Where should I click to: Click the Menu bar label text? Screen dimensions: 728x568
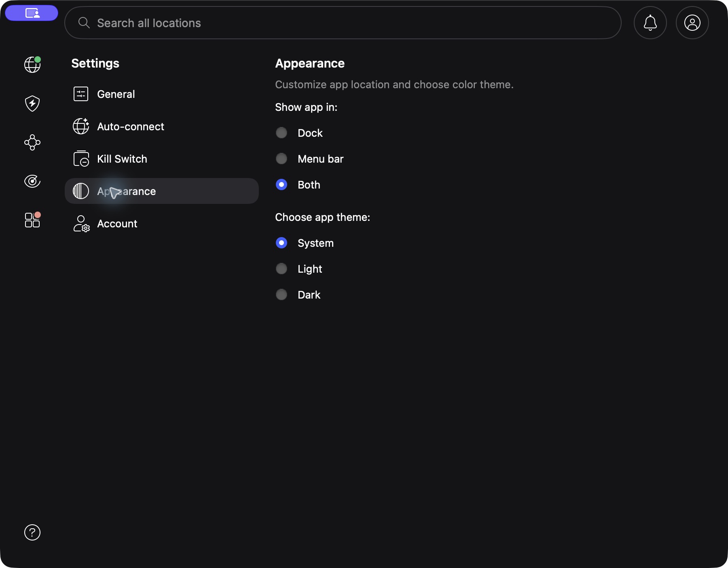tap(321, 159)
